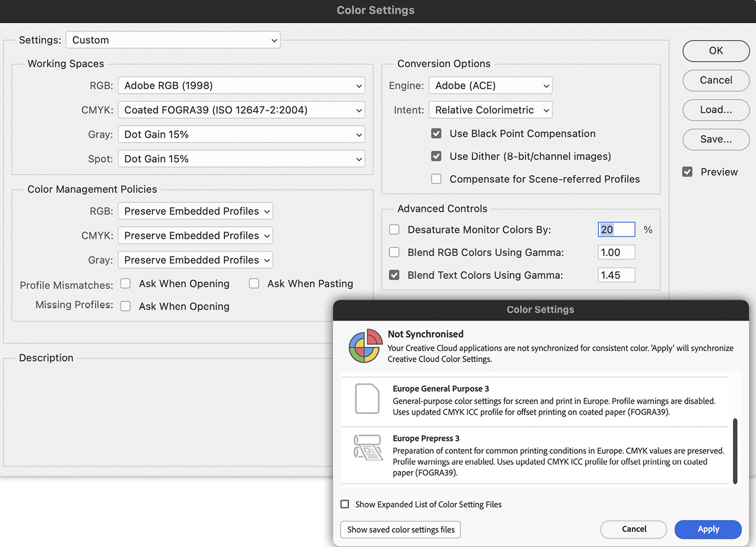Enable Blend RGB Colors Using Gamma

394,252
